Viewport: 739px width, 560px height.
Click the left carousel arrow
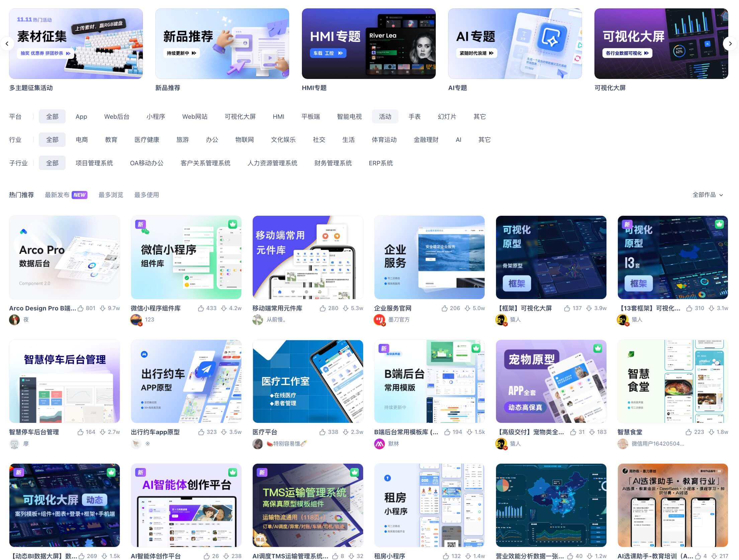pos(7,44)
